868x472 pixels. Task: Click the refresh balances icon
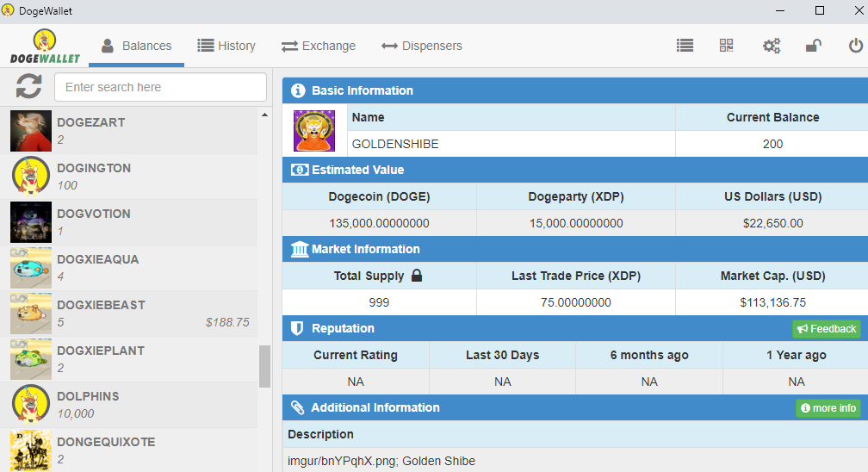(28, 86)
